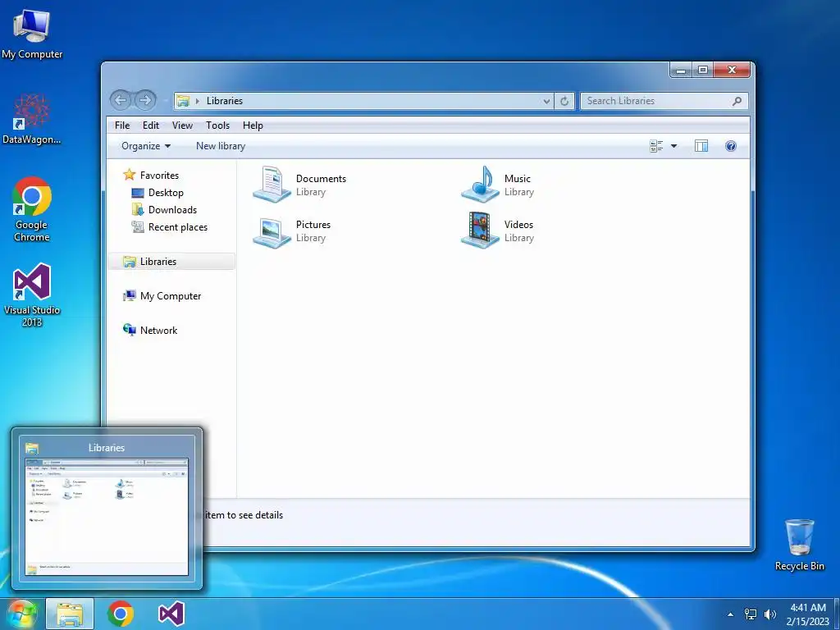Viewport: 840px width, 630px height.
Task: Toggle the preview pane icon
Action: [701, 146]
